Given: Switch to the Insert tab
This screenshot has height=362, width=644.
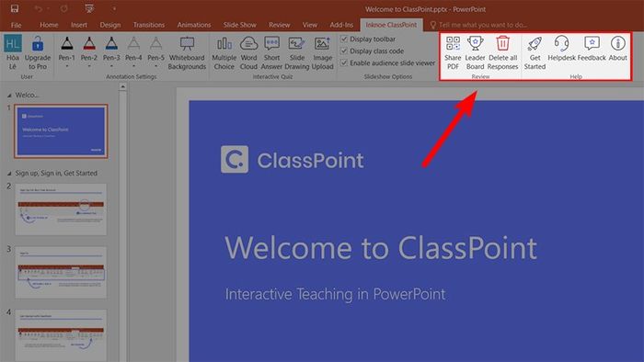Looking at the screenshot, I should pos(79,25).
